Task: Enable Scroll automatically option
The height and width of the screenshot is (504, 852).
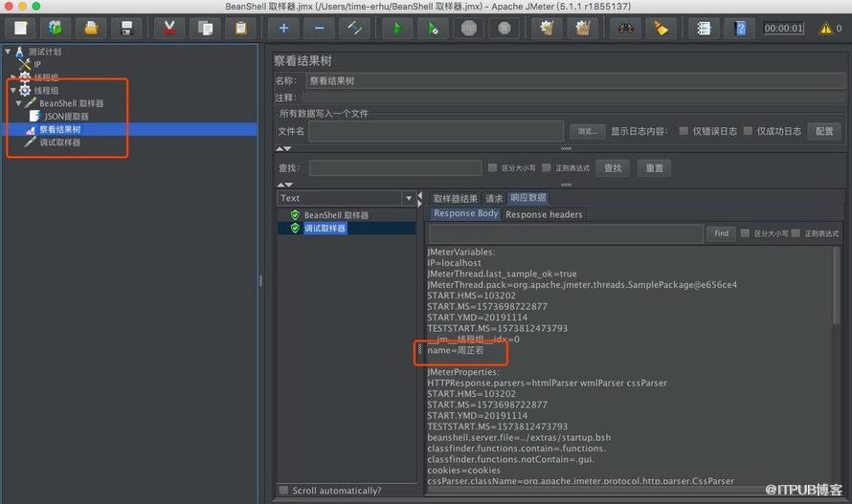Action: coord(283,491)
